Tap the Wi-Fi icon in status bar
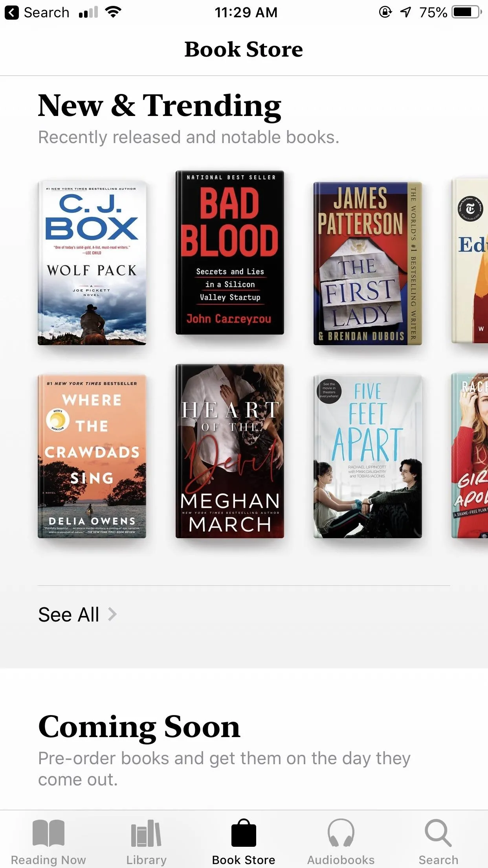The height and width of the screenshot is (868, 488). [113, 12]
